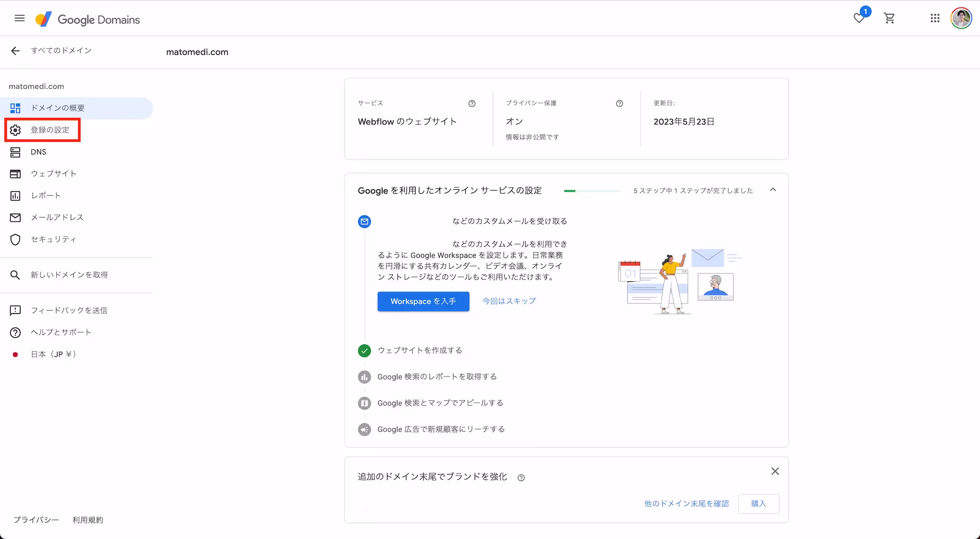Click the Workspace を入手 button
This screenshot has height=539, width=980.
(x=423, y=301)
